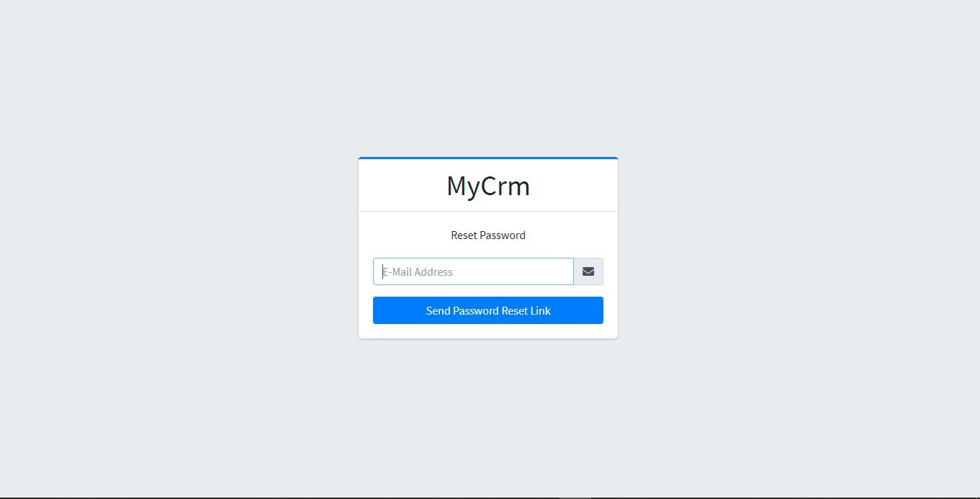Viewport: 980px width, 499px height.
Task: Click the envelope icon beside the email field
Action: [x=588, y=271]
